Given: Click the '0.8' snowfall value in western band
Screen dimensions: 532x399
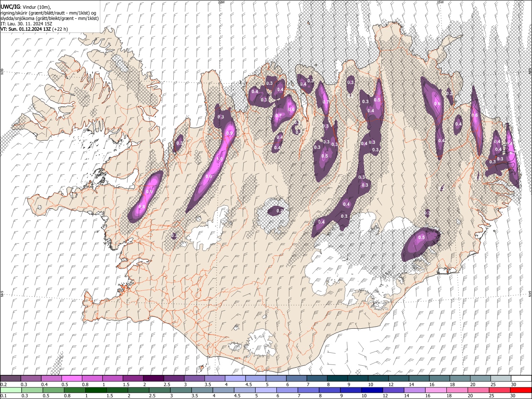Looking at the screenshot, I should pyautogui.click(x=142, y=207).
